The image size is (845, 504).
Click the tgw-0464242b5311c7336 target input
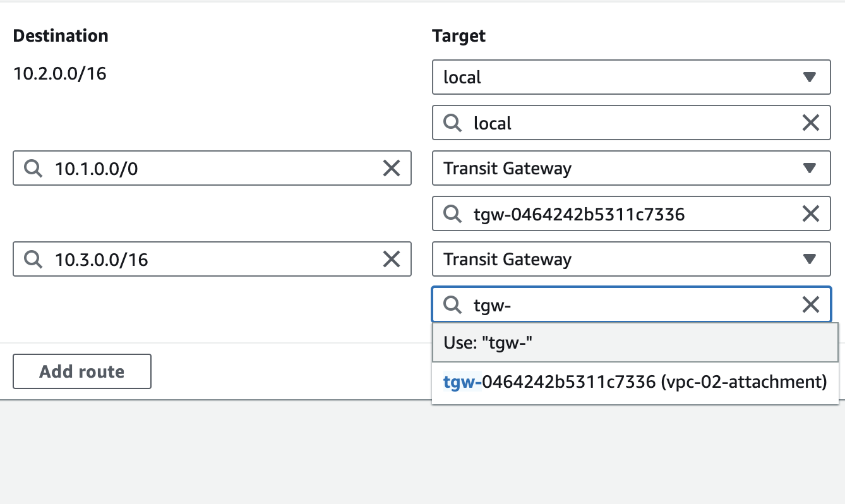(x=632, y=214)
